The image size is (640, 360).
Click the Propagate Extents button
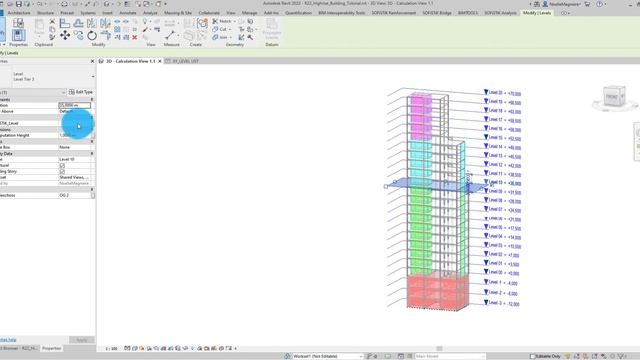[x=272, y=29]
